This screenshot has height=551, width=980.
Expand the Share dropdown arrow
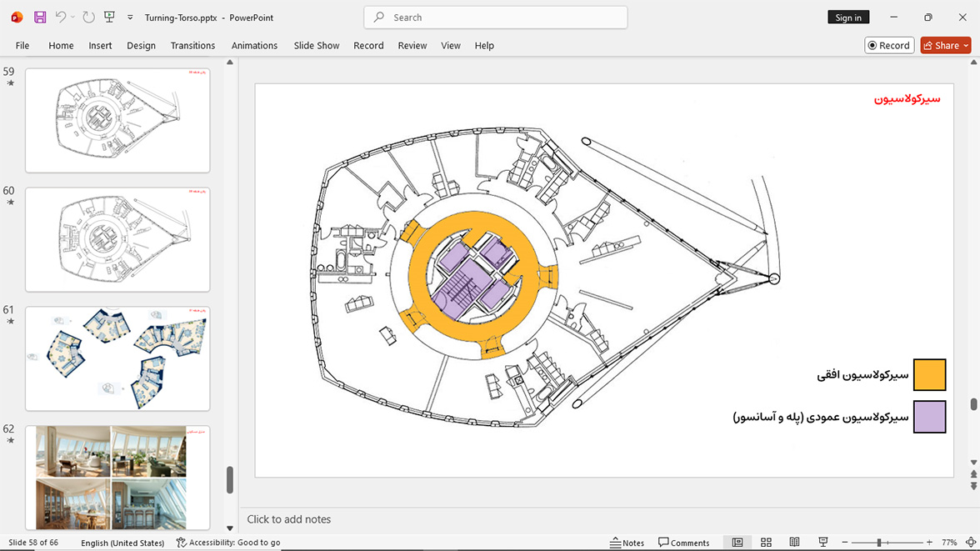tap(967, 46)
